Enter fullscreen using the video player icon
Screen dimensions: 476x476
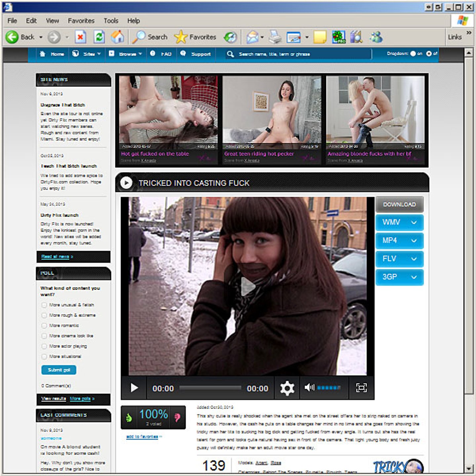(361, 388)
